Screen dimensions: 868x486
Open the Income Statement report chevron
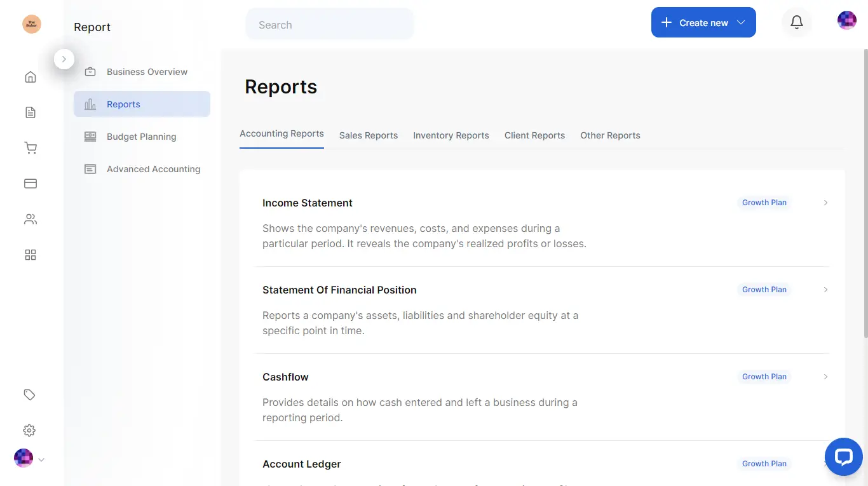(825, 202)
